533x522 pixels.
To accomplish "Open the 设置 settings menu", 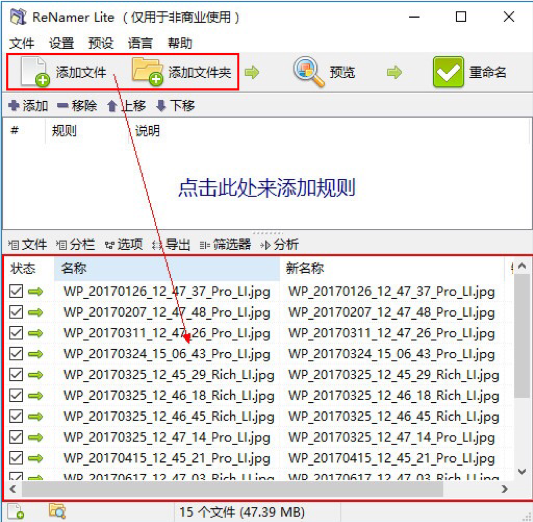I will click(62, 43).
